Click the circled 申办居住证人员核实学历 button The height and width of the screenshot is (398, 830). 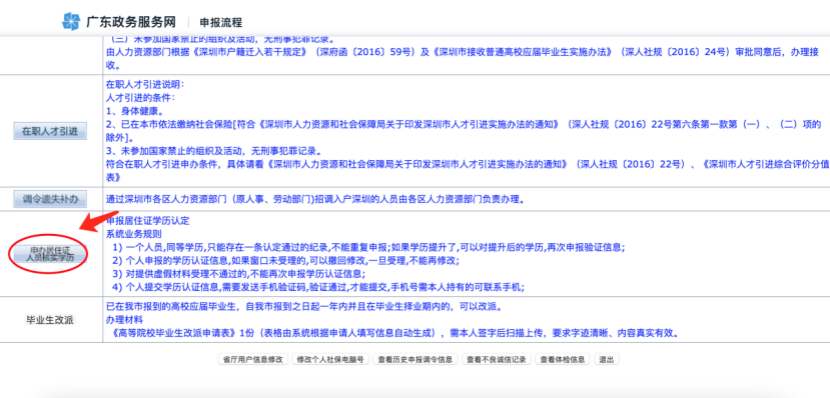pyautogui.click(x=50, y=254)
